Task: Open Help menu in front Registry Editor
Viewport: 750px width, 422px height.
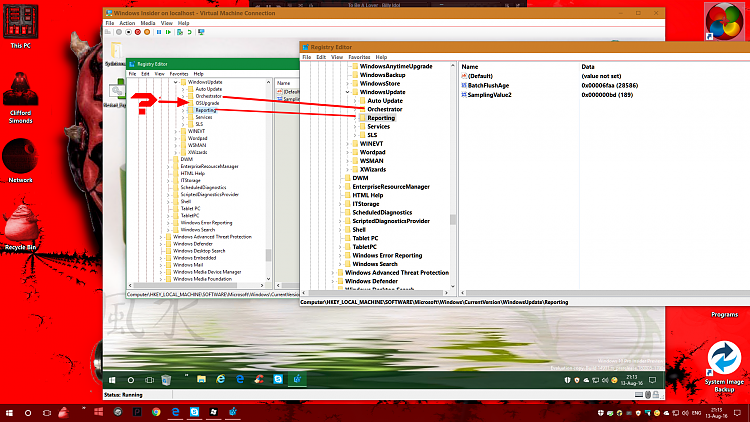Action: tap(381, 57)
